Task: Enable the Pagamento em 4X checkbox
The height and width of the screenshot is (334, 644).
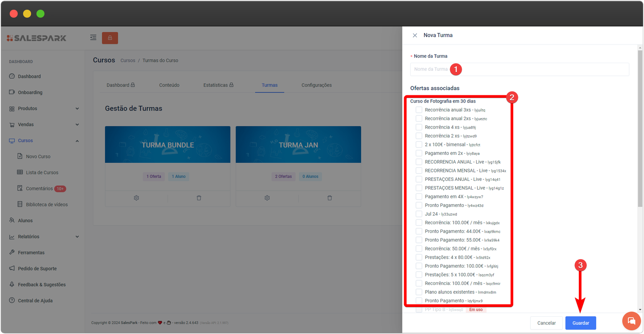Action: point(419,197)
